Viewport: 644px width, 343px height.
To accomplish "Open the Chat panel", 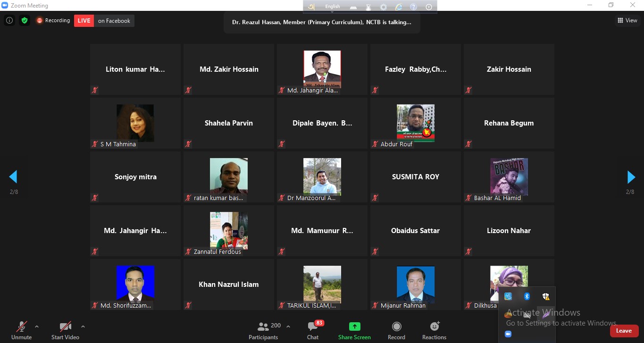I will (x=313, y=331).
